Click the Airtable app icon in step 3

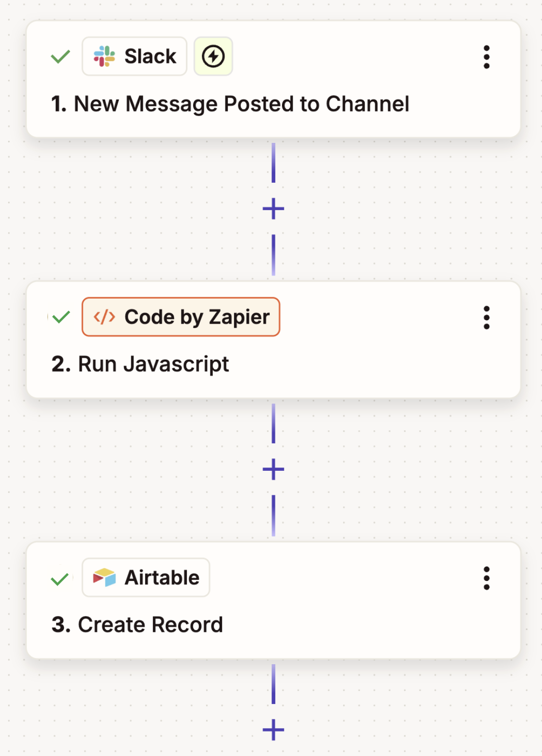(106, 578)
